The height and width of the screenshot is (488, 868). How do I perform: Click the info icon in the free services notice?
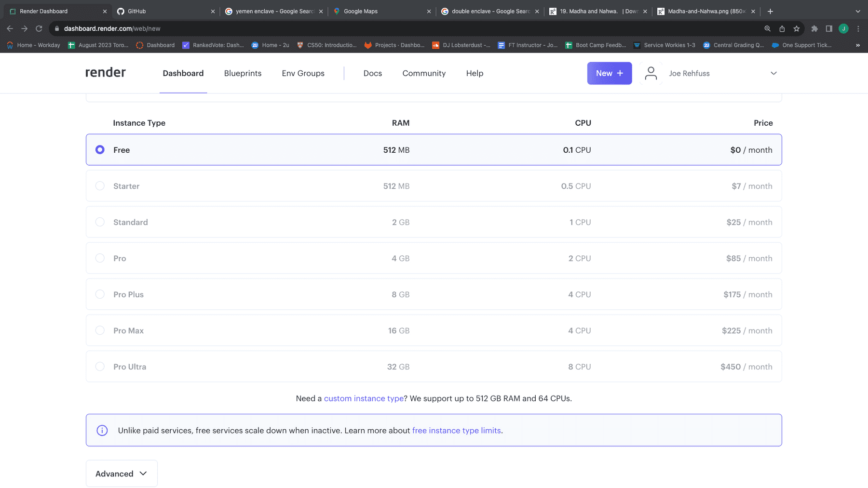(102, 430)
